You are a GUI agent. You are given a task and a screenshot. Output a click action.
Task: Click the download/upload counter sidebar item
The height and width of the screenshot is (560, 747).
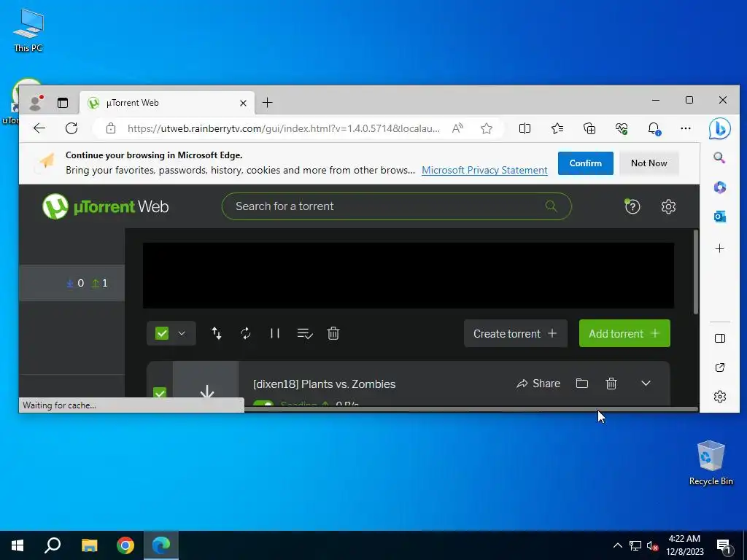[x=72, y=283]
